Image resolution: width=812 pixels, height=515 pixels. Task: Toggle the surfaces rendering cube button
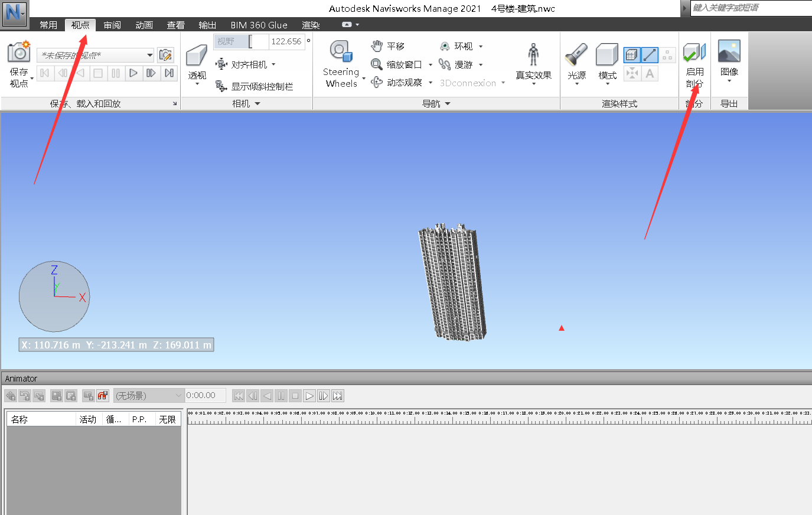631,54
